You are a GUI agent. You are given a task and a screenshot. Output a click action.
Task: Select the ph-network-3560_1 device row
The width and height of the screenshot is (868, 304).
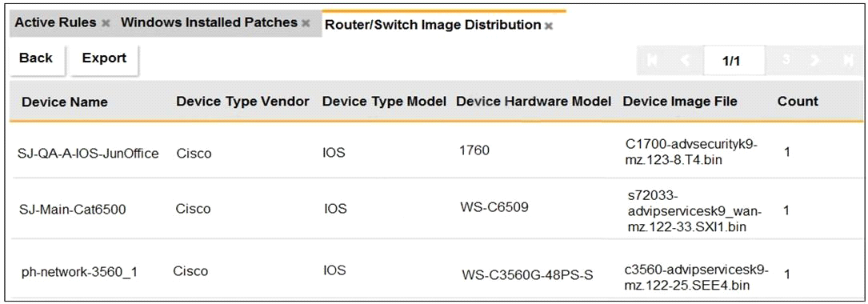[436, 270]
